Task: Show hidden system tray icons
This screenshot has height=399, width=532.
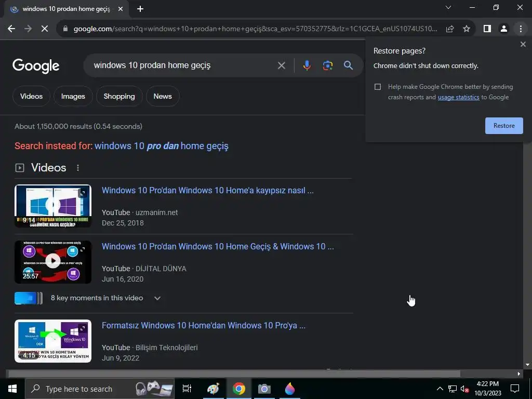Action: tap(440, 389)
